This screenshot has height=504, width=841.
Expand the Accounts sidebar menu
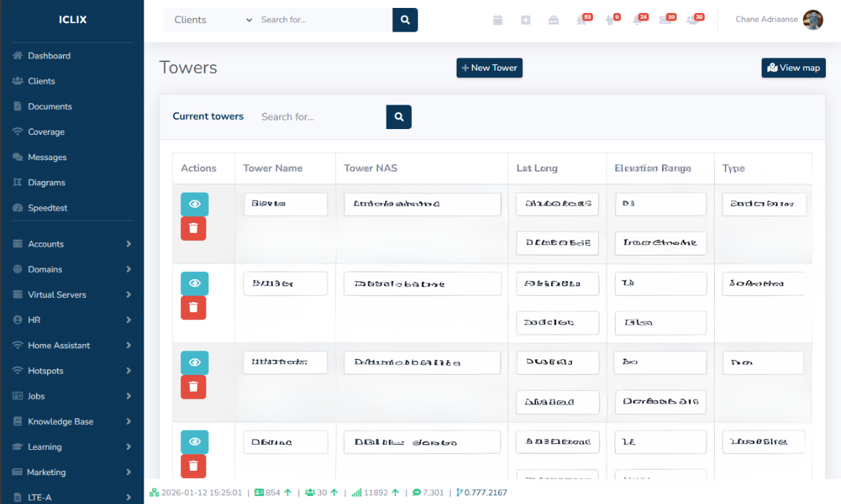pos(72,244)
